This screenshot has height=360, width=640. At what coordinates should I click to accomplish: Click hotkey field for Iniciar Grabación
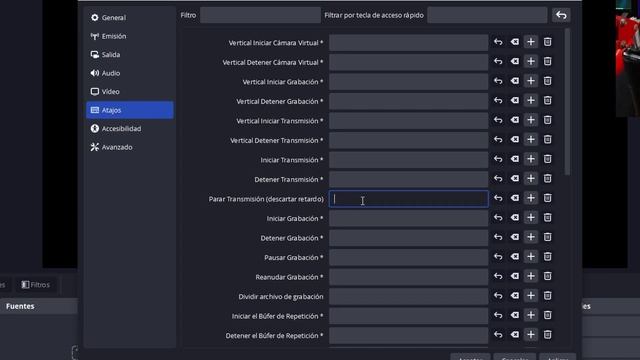click(408, 218)
